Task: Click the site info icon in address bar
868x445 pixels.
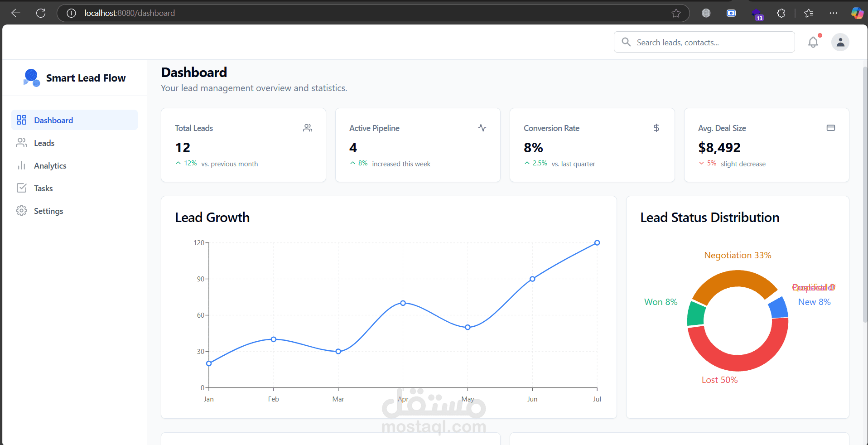Action: point(71,13)
